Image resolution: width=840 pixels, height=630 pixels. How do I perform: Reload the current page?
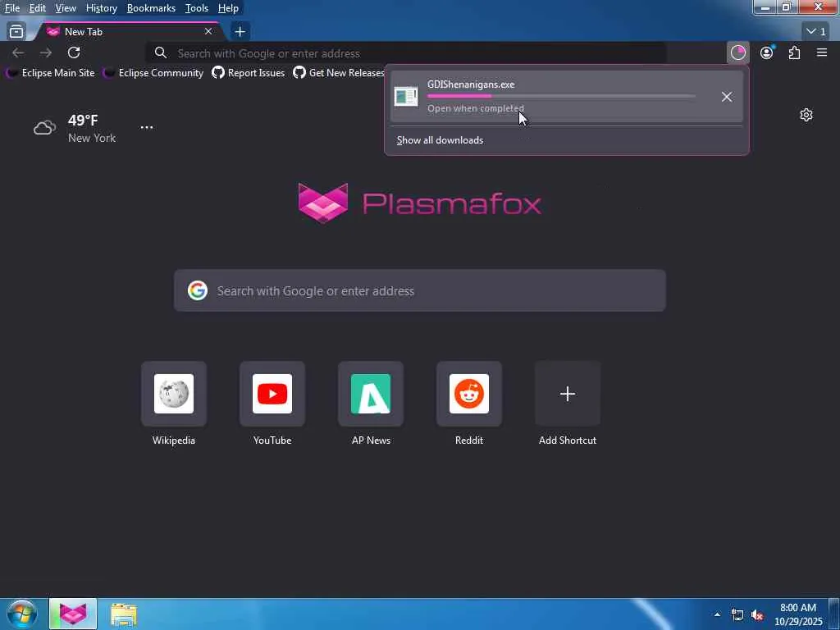74,52
